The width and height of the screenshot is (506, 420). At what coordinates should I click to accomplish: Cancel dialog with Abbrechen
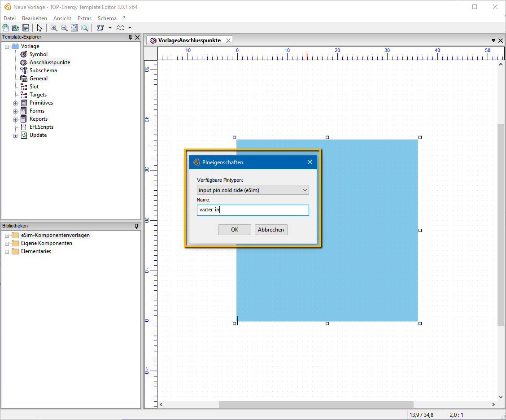[271, 230]
